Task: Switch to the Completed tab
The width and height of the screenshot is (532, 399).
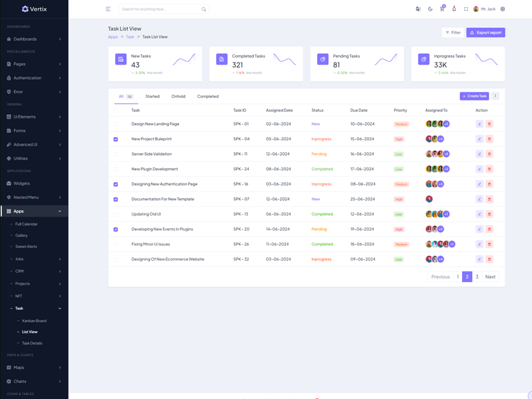Action: pyautogui.click(x=207, y=96)
